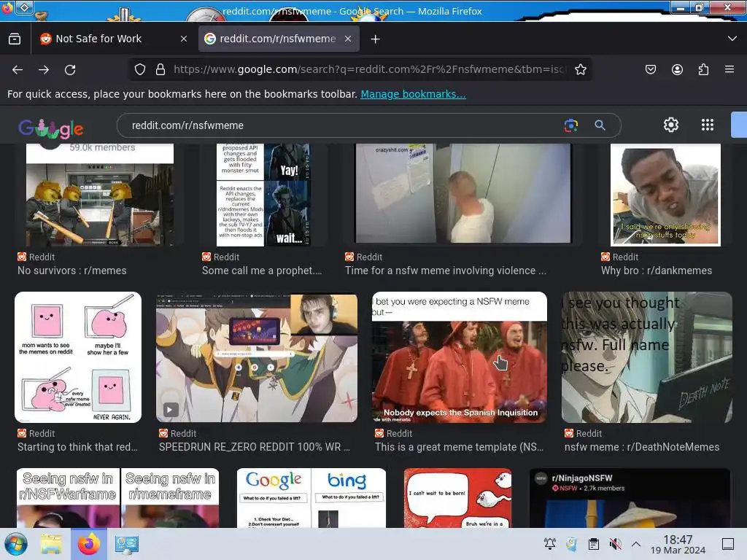Open the Re:Zero speedrun video thumbnail
The width and height of the screenshot is (747, 560).
tap(257, 358)
